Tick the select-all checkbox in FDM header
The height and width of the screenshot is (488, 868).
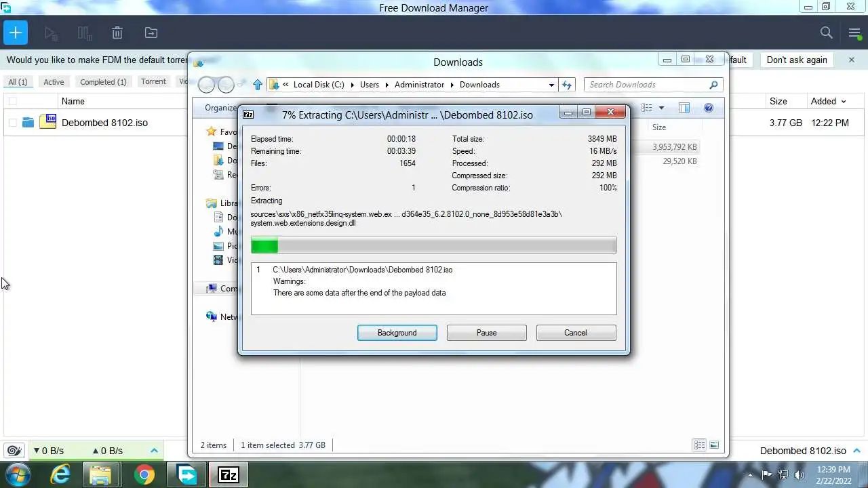pyautogui.click(x=12, y=101)
